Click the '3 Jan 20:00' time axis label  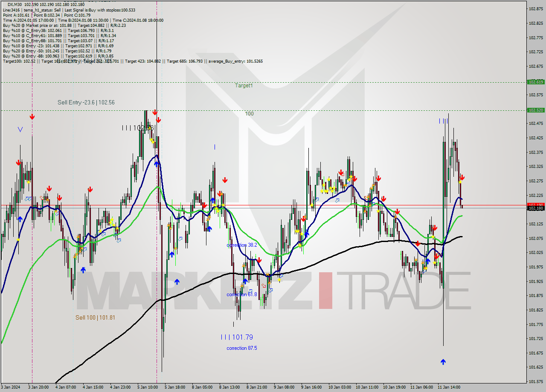(x=38, y=387)
